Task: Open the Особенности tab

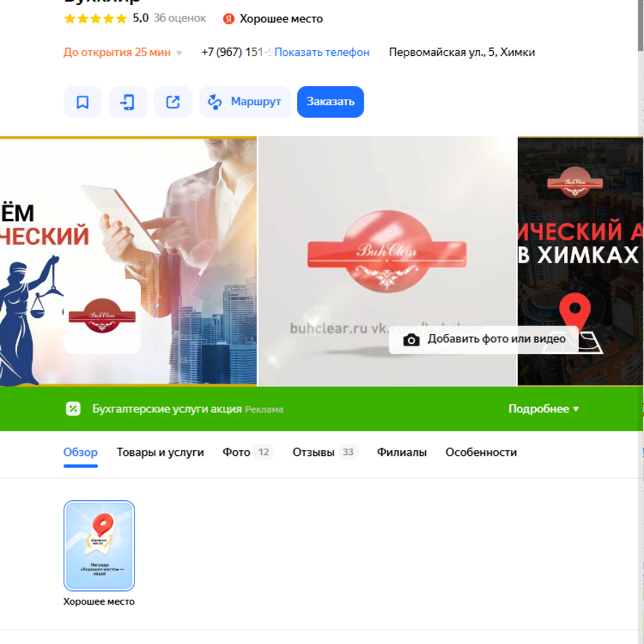Action: pyautogui.click(x=481, y=452)
